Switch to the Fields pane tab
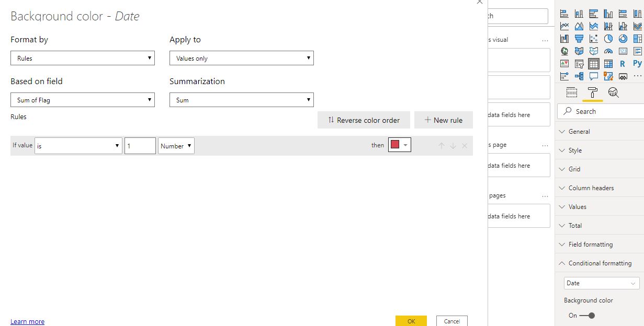Viewport: 644px width, 326px height. tap(572, 92)
